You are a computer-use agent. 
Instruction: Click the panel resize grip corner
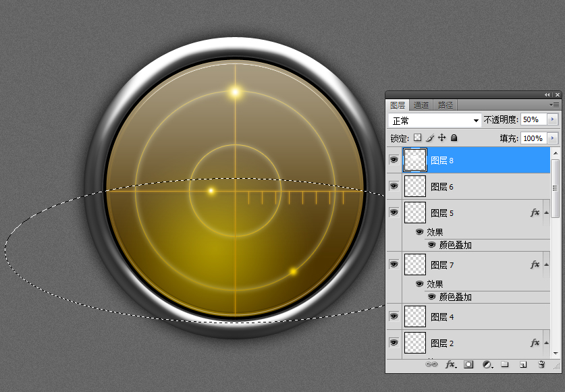(556, 366)
